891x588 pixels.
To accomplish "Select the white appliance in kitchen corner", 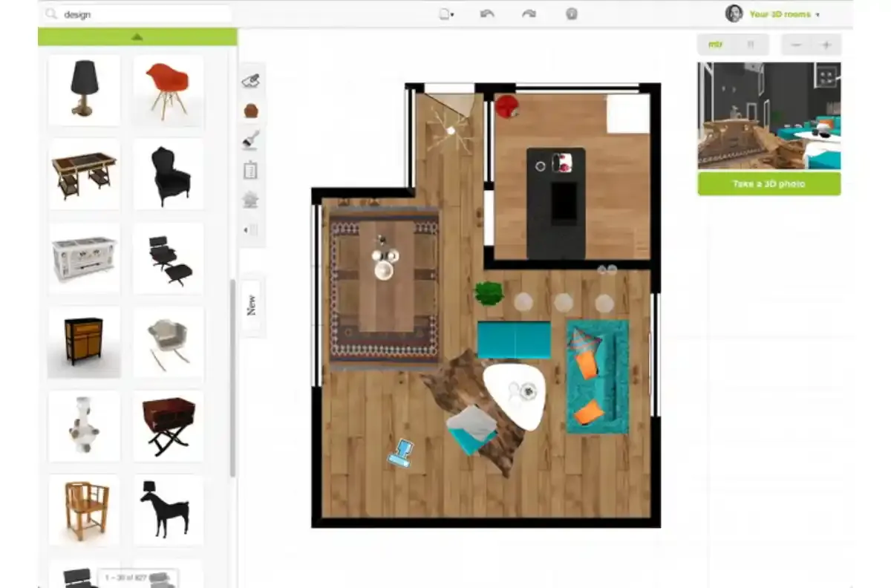I will [x=628, y=113].
